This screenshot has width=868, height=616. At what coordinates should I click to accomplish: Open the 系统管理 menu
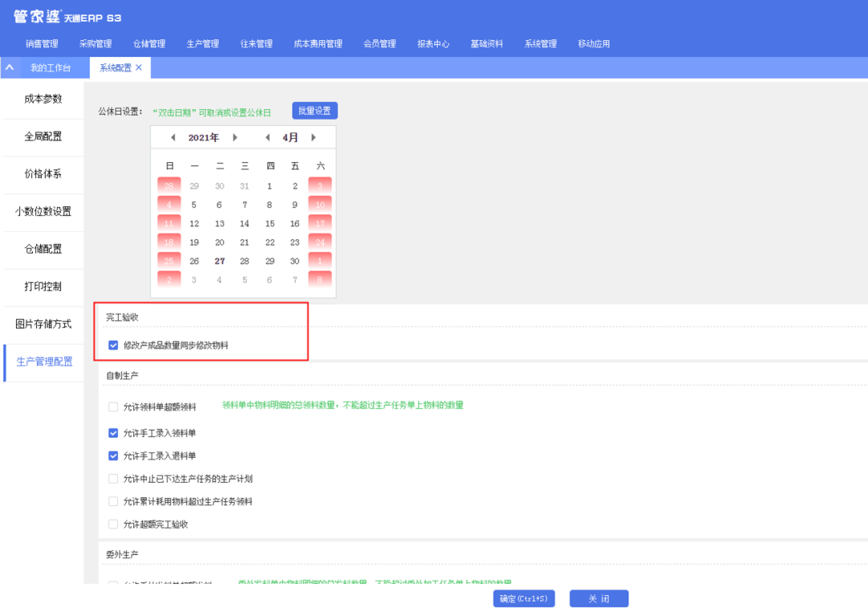click(x=540, y=44)
